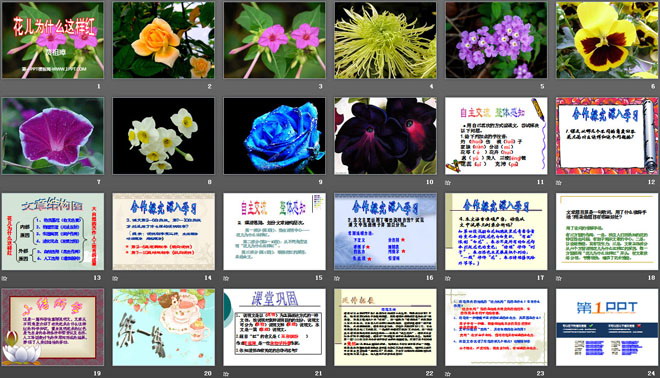Play animation star under slide 17
660x378 pixels.
[448, 278]
